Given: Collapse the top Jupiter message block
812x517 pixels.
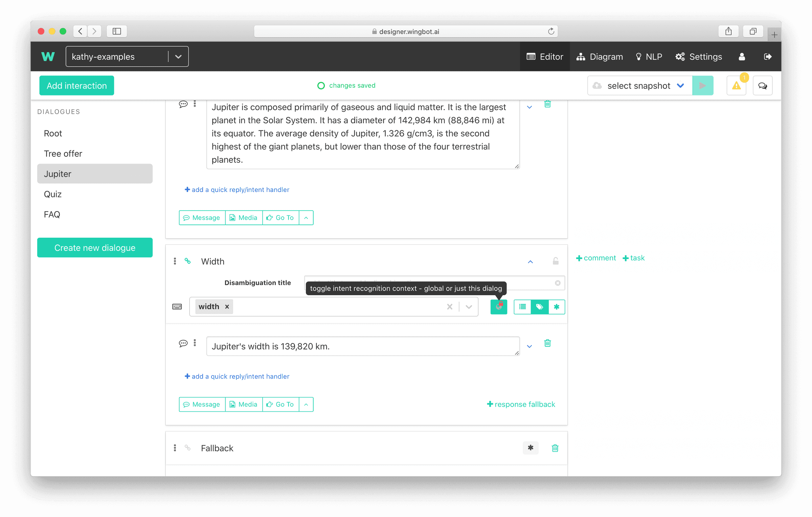Looking at the screenshot, I should pyautogui.click(x=529, y=107).
